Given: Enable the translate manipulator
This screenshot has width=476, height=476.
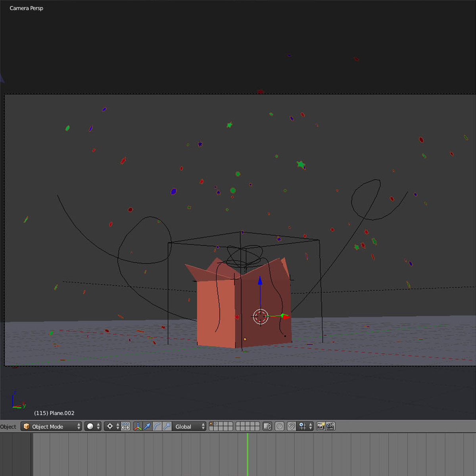Looking at the screenshot, I should 148,426.
